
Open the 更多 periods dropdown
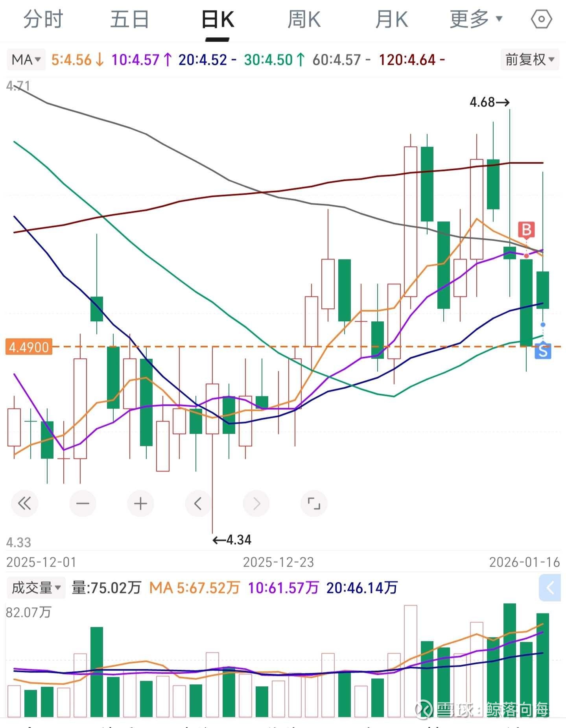(x=476, y=19)
